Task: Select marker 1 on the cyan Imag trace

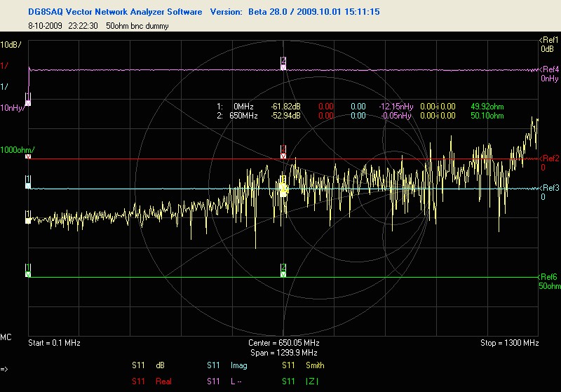Action: (28, 182)
